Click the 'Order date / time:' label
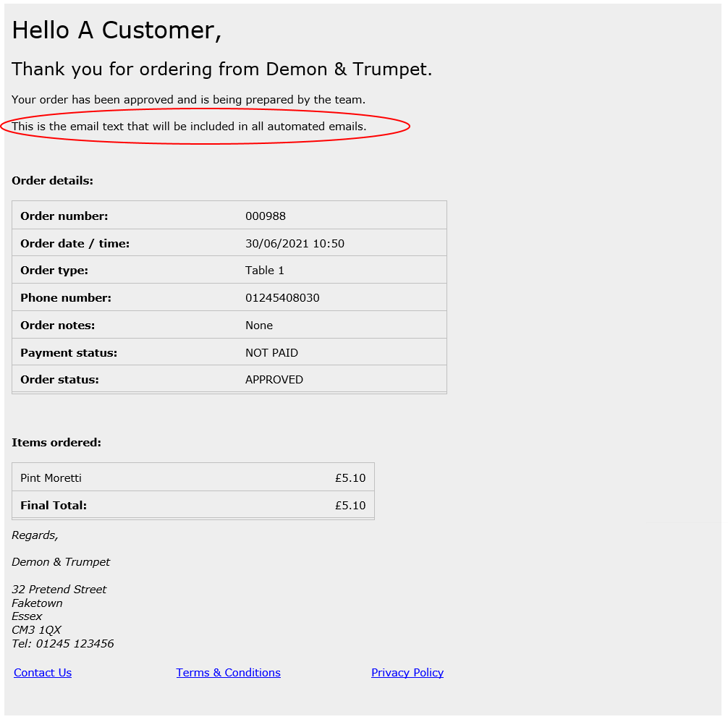 pos(75,244)
